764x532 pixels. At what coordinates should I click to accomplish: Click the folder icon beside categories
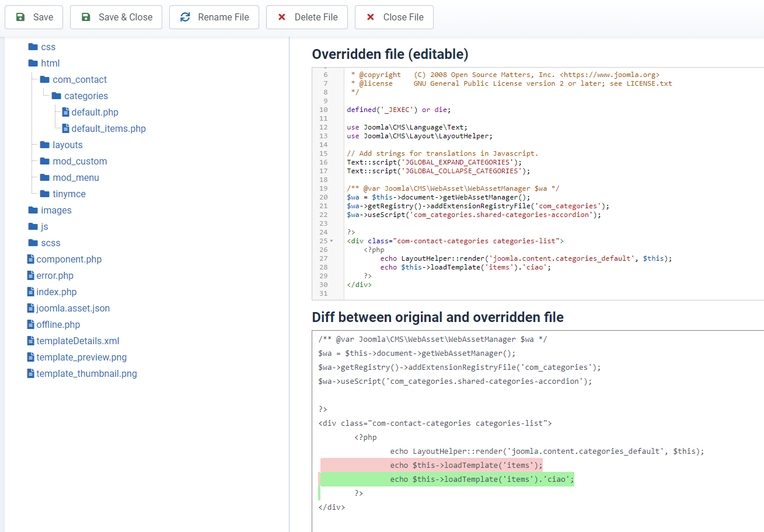[x=56, y=96]
